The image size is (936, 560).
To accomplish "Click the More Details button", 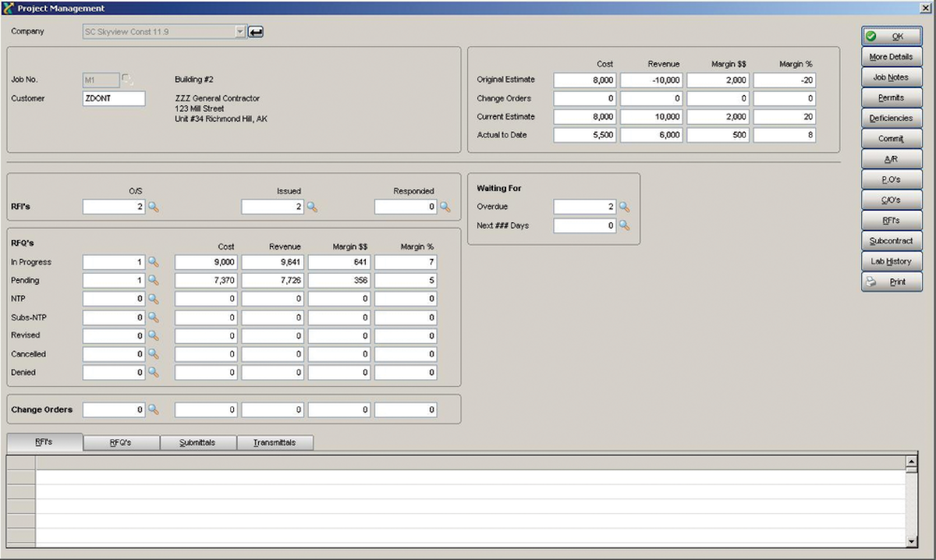I will pyautogui.click(x=891, y=56).
